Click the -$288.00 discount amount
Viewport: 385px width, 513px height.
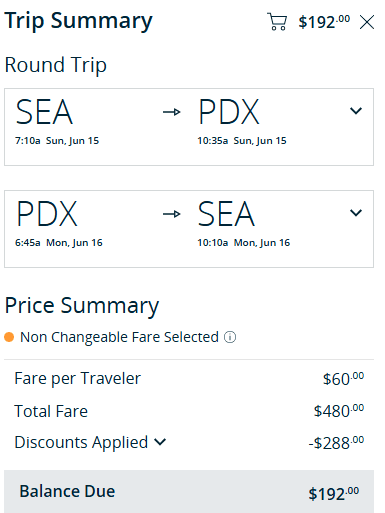(336, 443)
